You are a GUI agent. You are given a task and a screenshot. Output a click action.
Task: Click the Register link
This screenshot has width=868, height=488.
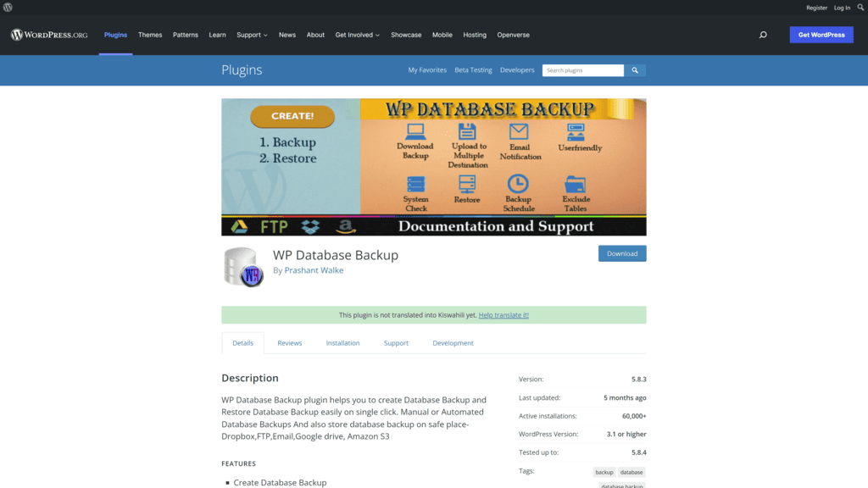(816, 8)
